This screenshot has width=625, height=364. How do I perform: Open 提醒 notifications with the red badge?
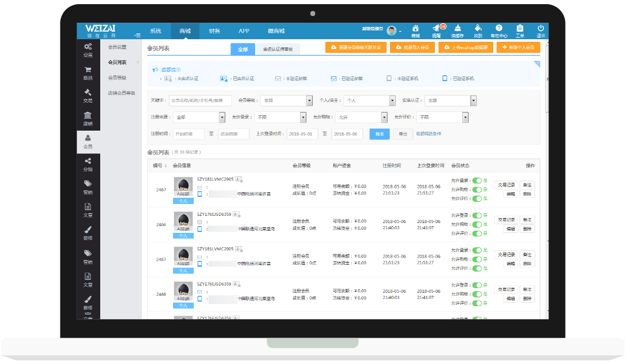coord(437,31)
